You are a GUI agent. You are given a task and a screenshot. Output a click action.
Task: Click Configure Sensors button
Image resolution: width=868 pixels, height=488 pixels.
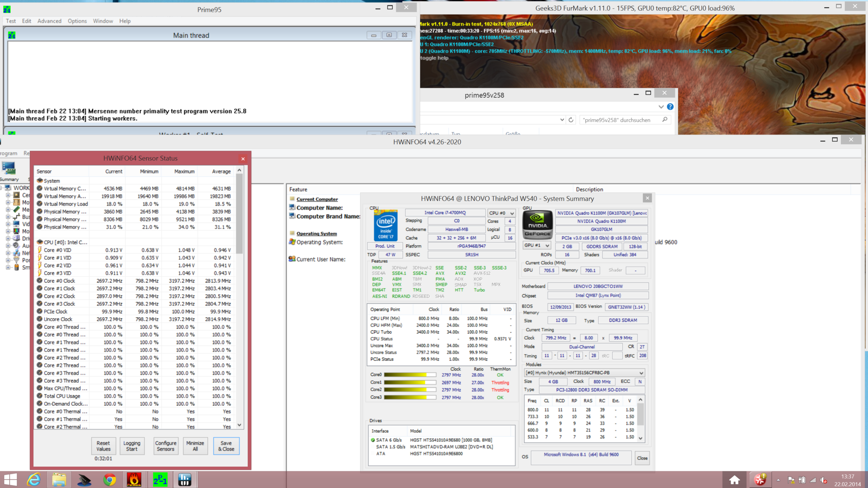point(165,446)
